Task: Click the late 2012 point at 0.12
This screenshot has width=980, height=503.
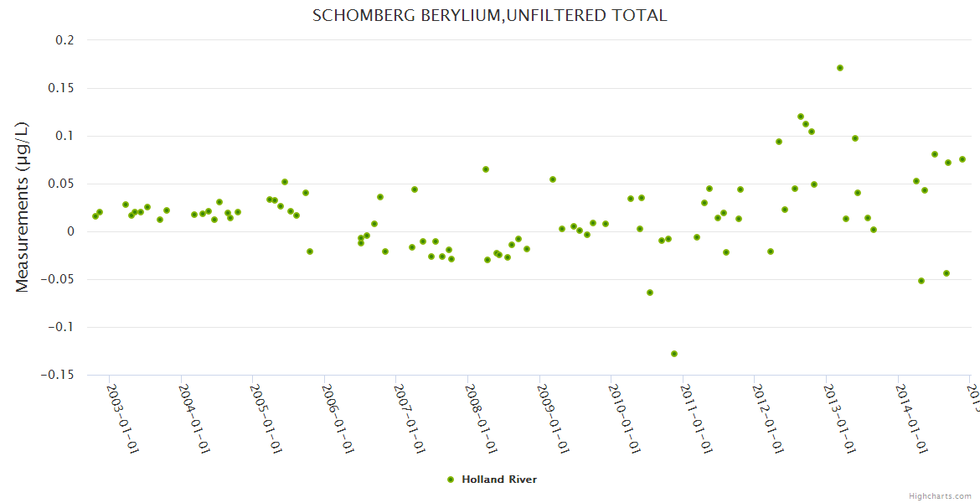Action: pyautogui.click(x=801, y=117)
